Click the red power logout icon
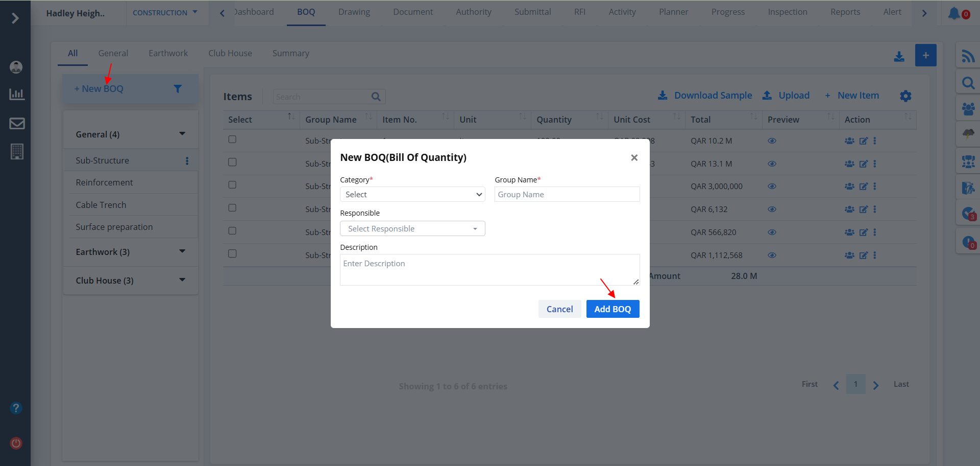This screenshot has height=466, width=980. pos(16,443)
